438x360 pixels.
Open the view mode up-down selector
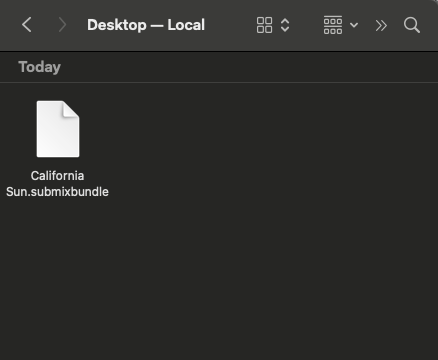[x=285, y=25]
